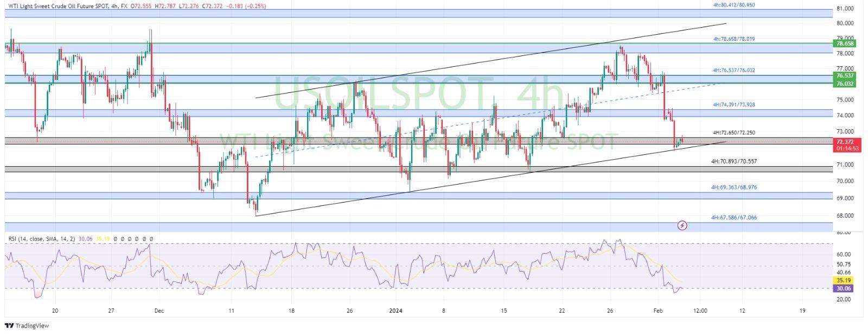Click the 22 date on the time axis

[x=562, y=311]
